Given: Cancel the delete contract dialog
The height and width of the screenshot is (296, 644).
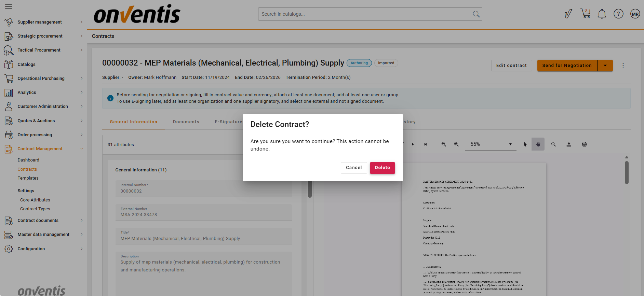Looking at the screenshot, I should (x=353, y=168).
